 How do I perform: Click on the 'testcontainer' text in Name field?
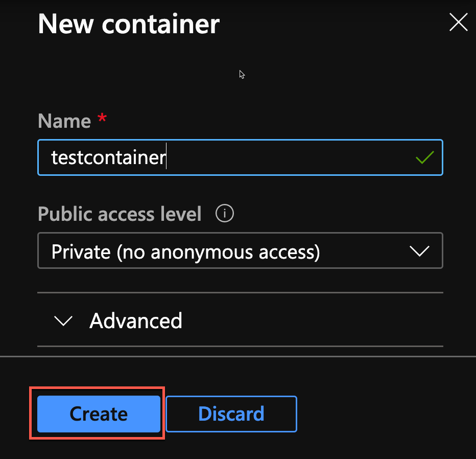pyautogui.click(x=108, y=157)
